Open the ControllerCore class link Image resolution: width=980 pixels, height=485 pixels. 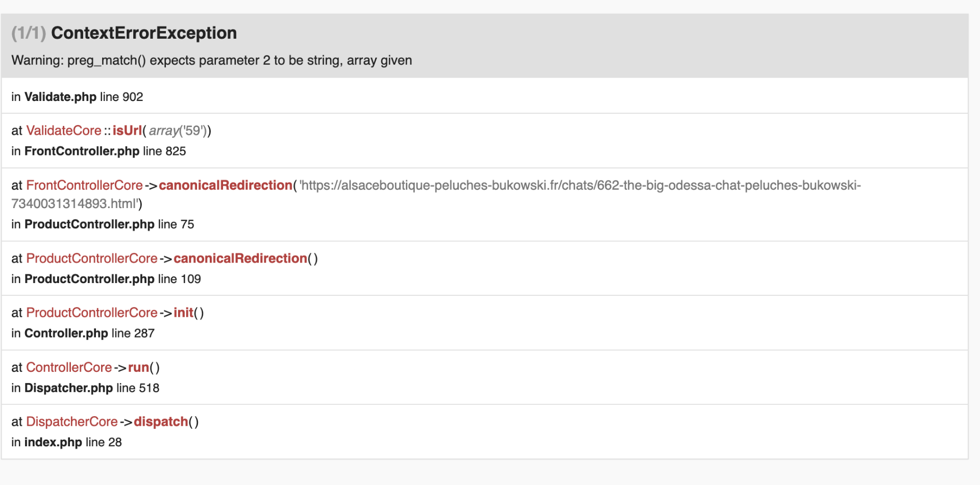69,367
